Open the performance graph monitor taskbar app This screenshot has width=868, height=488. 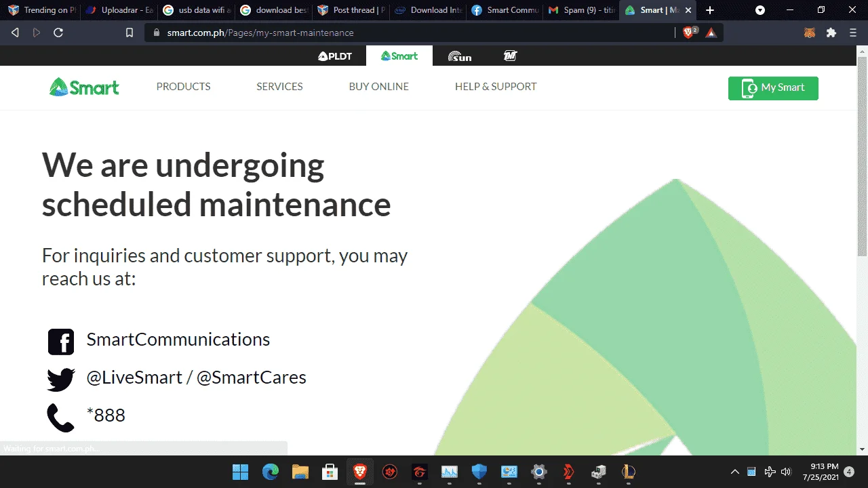pyautogui.click(x=450, y=472)
